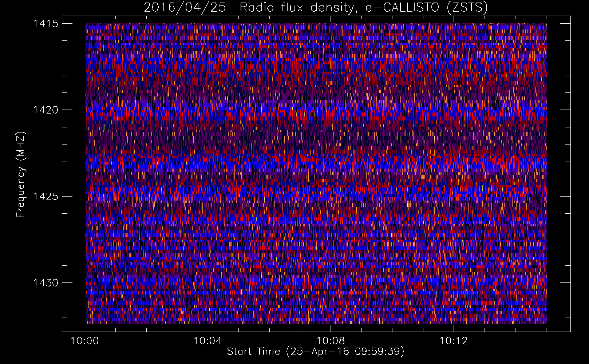
Task: Select the 1430 frequency axis label
Action: (46, 283)
